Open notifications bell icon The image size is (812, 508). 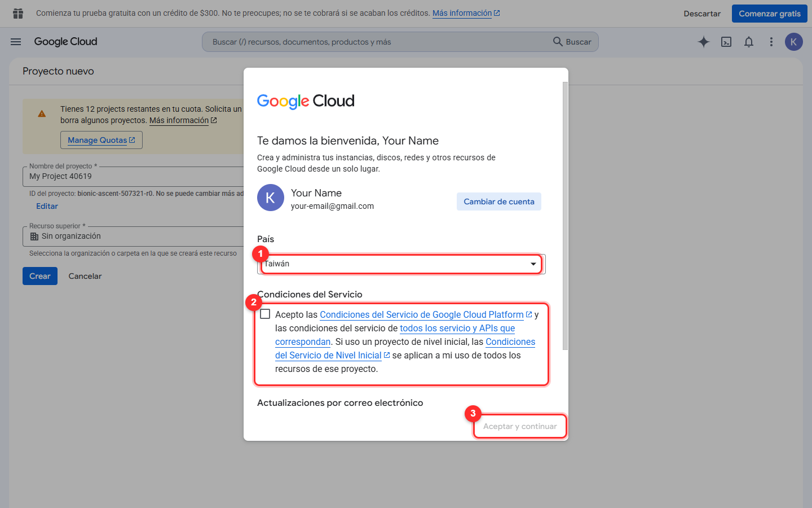(x=749, y=42)
